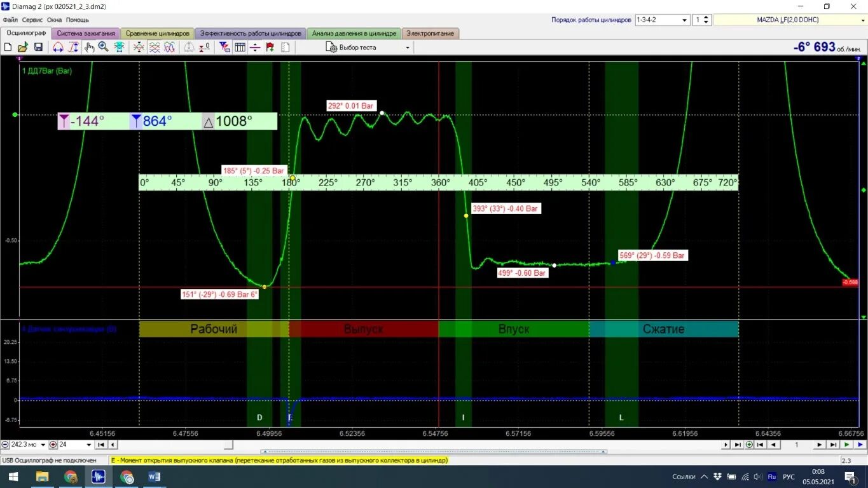The width and height of the screenshot is (868, 488).
Task: Open Word from the taskbar
Action: click(155, 477)
